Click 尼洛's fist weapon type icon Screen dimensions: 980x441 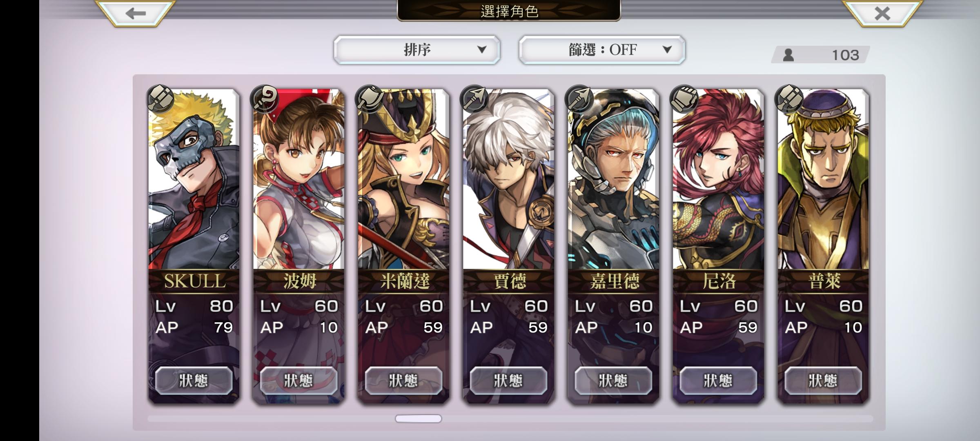click(685, 98)
